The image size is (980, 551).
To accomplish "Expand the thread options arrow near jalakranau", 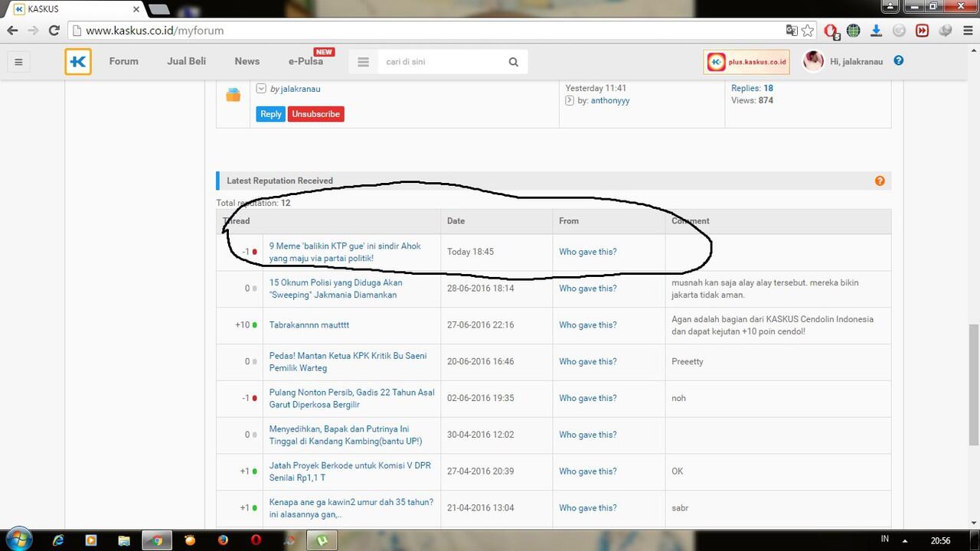I will 261,89.
